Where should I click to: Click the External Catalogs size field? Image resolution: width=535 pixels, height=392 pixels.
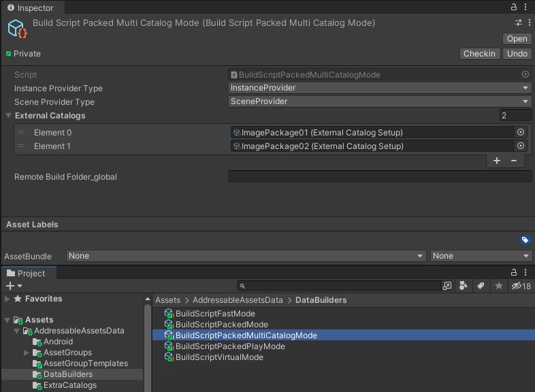515,115
